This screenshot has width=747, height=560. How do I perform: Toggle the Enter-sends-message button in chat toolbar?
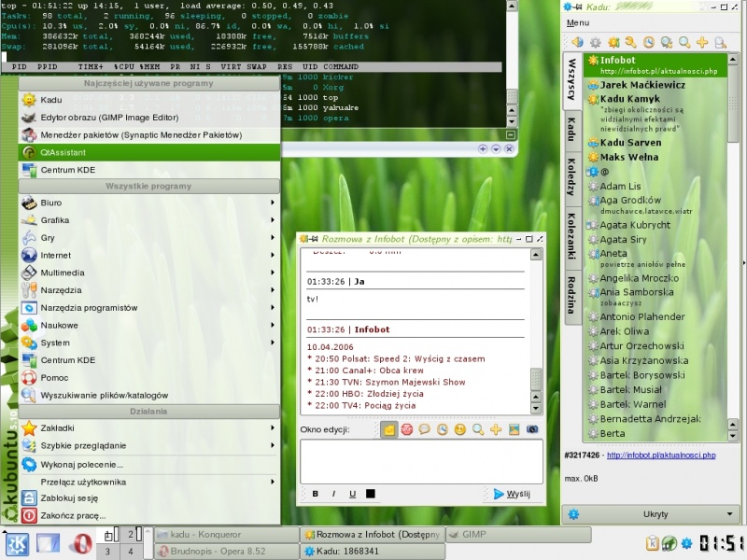[x=389, y=429]
